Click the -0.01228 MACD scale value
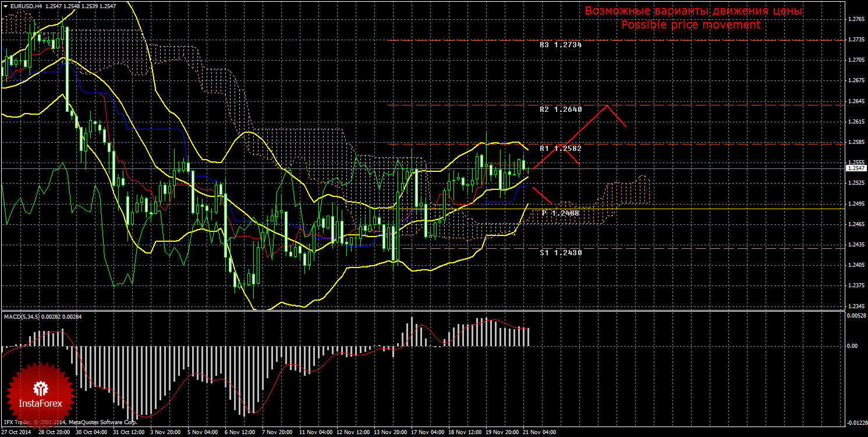This screenshot has height=437, width=868. pos(856,423)
